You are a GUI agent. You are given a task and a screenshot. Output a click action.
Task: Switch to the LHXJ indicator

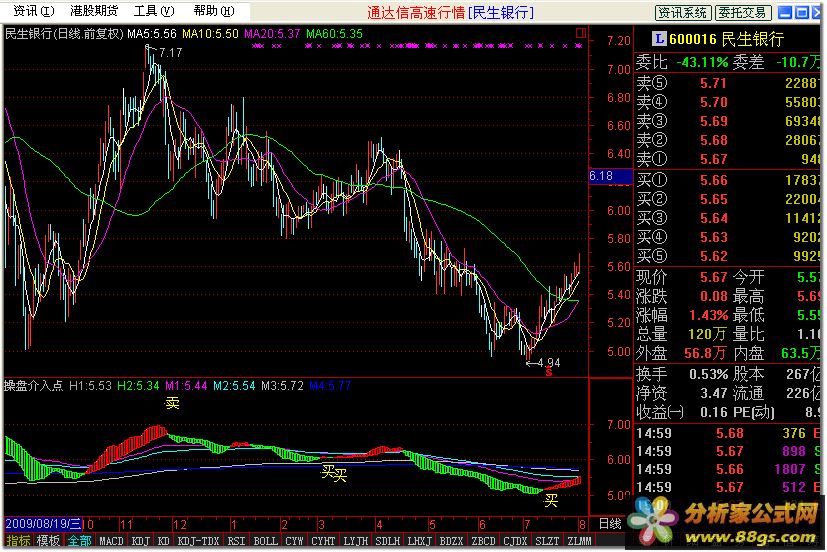(420, 540)
